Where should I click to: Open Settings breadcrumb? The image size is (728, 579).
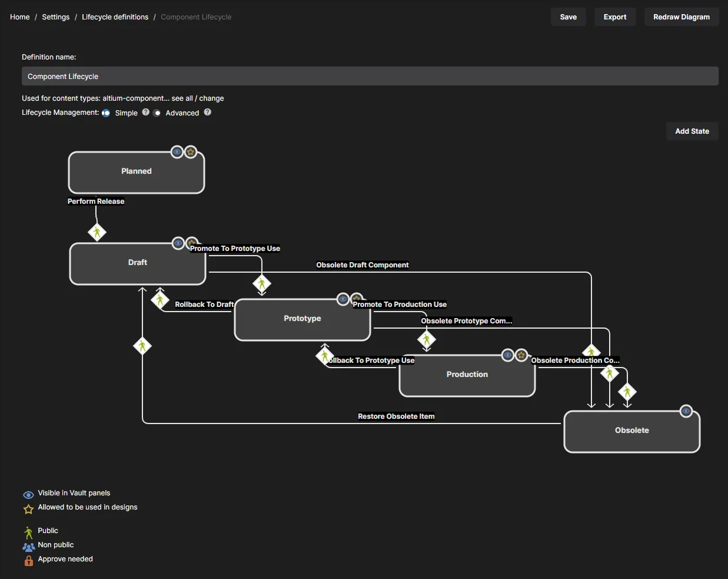point(56,17)
